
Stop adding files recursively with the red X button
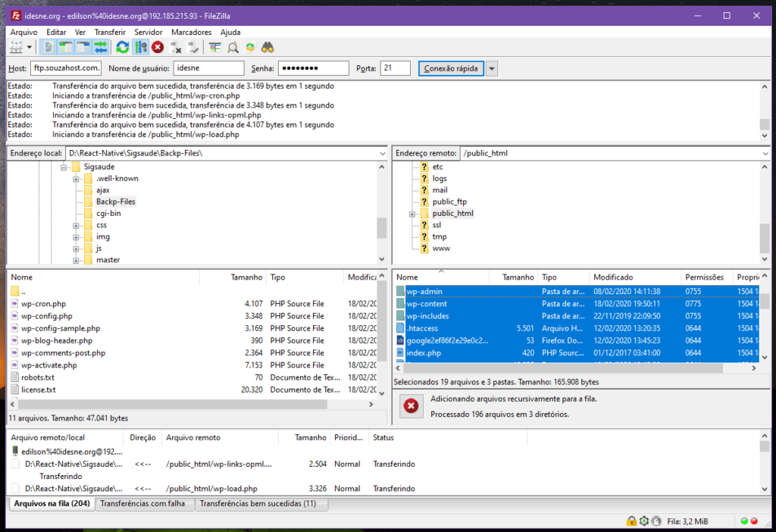[411, 405]
